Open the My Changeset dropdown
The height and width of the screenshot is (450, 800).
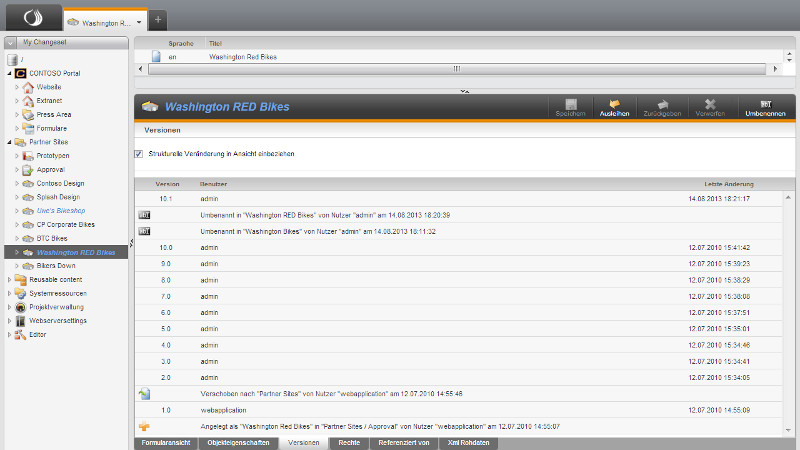10,43
